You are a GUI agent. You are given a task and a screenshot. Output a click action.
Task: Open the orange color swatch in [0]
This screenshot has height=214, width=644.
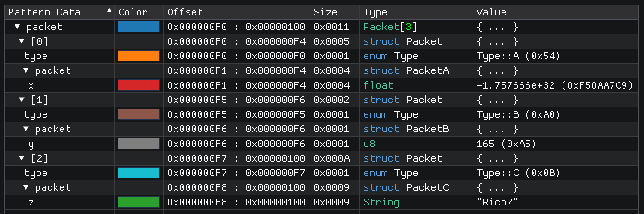pos(139,56)
